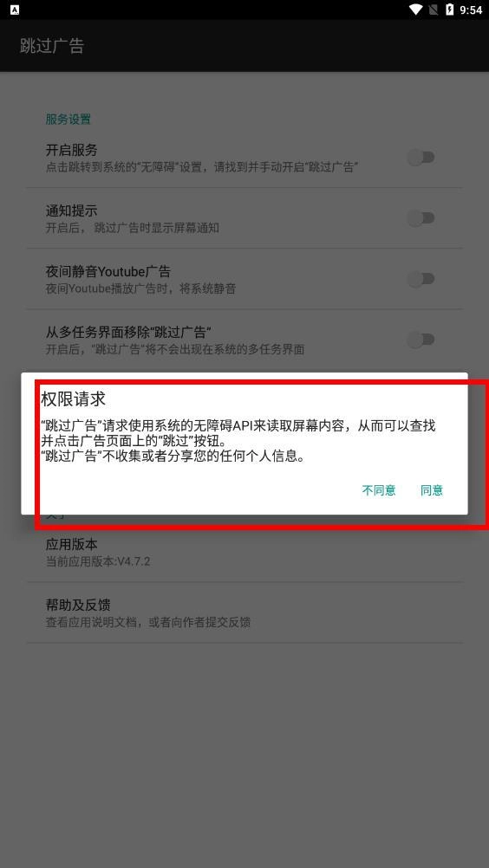
Task: Select the 应用版本 list item
Action: pyautogui.click(x=244, y=552)
